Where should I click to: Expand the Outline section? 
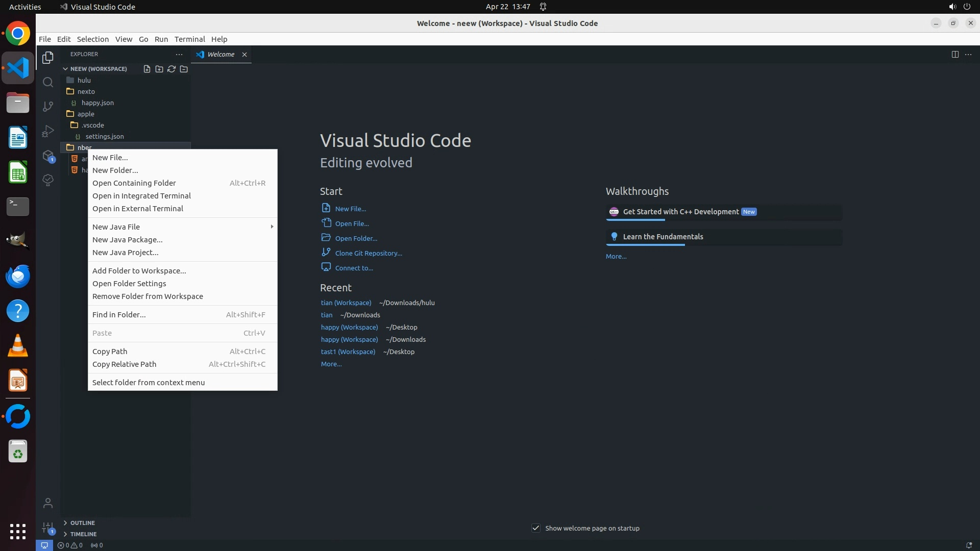pyautogui.click(x=82, y=523)
